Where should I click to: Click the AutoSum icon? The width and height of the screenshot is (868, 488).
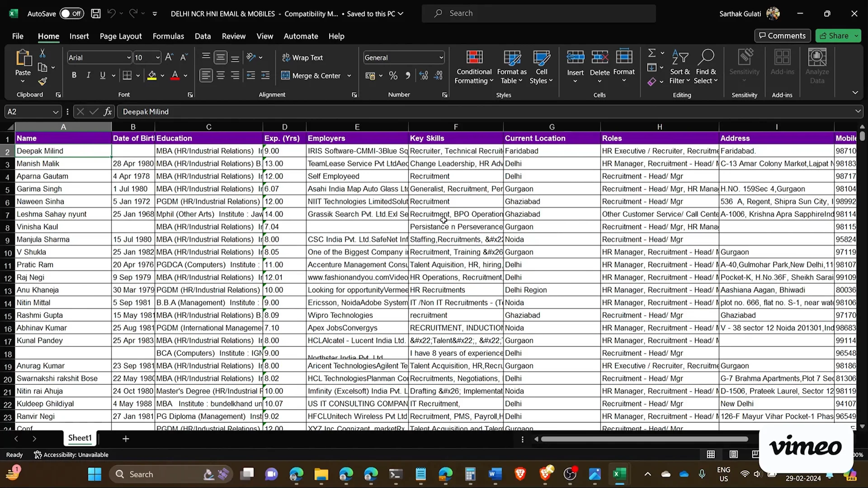(x=651, y=52)
